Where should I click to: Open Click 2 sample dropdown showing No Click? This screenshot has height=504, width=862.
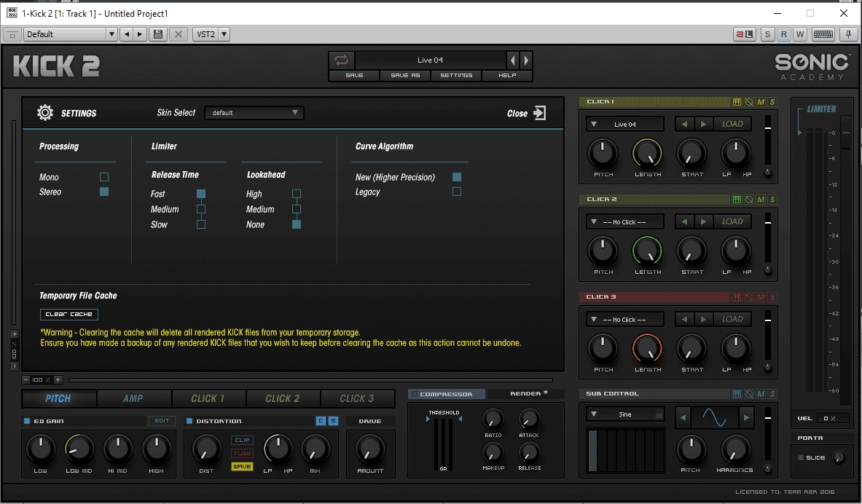[625, 222]
